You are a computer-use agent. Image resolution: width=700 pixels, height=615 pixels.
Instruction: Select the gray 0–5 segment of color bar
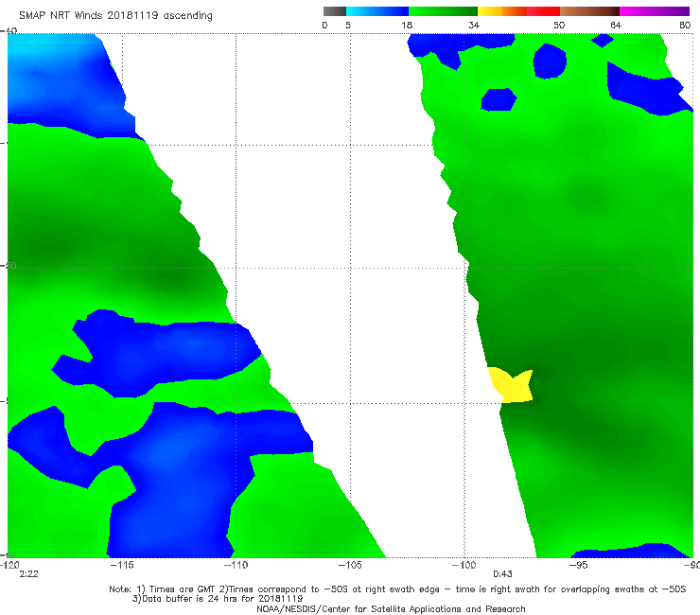[x=335, y=11]
